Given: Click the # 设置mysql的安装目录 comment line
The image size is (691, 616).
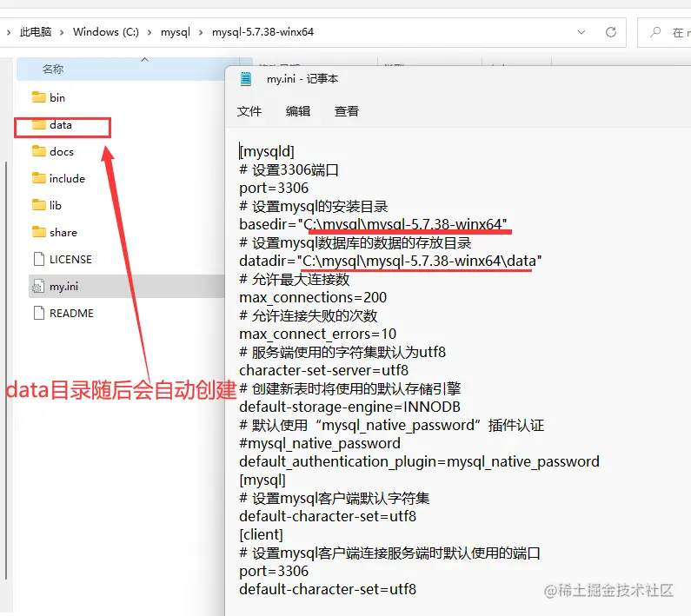Looking at the screenshot, I should tap(313, 206).
